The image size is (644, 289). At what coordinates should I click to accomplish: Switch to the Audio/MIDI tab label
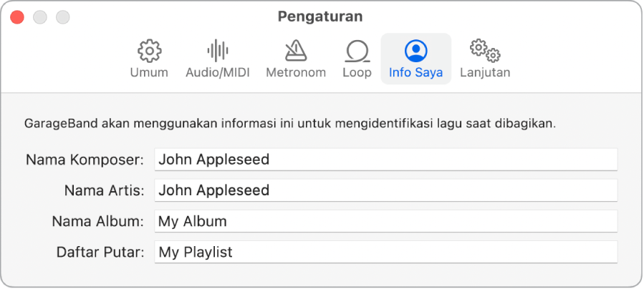(218, 72)
